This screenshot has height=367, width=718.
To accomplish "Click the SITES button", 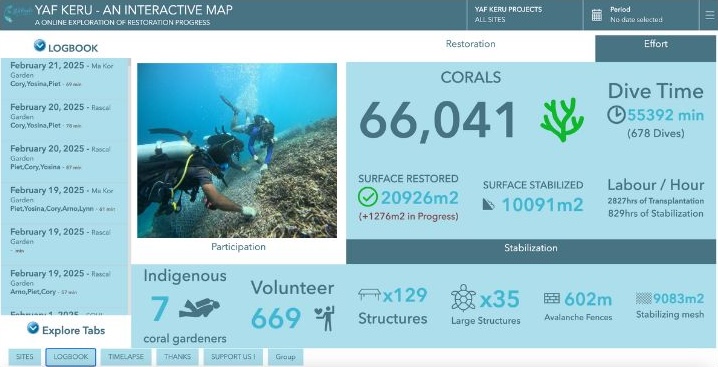I will click(25, 357).
